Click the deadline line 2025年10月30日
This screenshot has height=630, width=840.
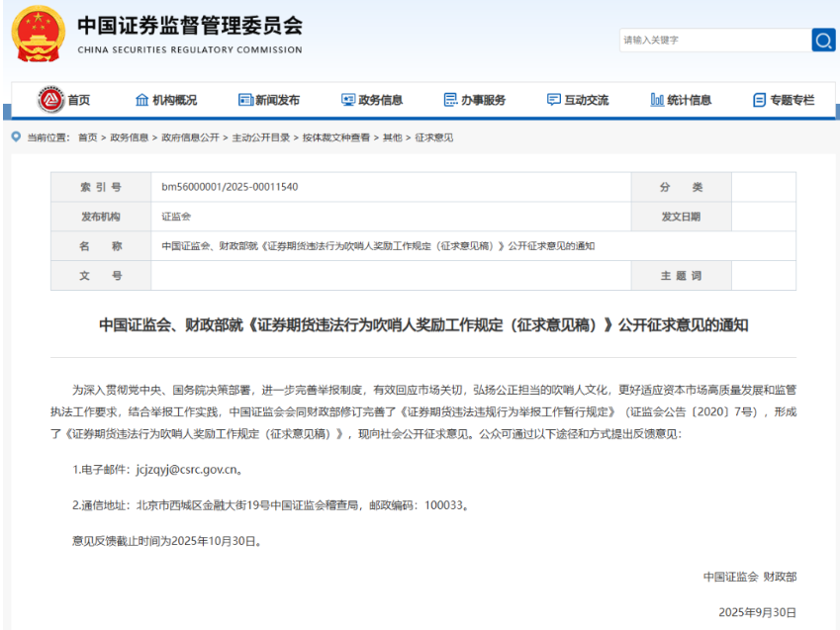tap(167, 541)
